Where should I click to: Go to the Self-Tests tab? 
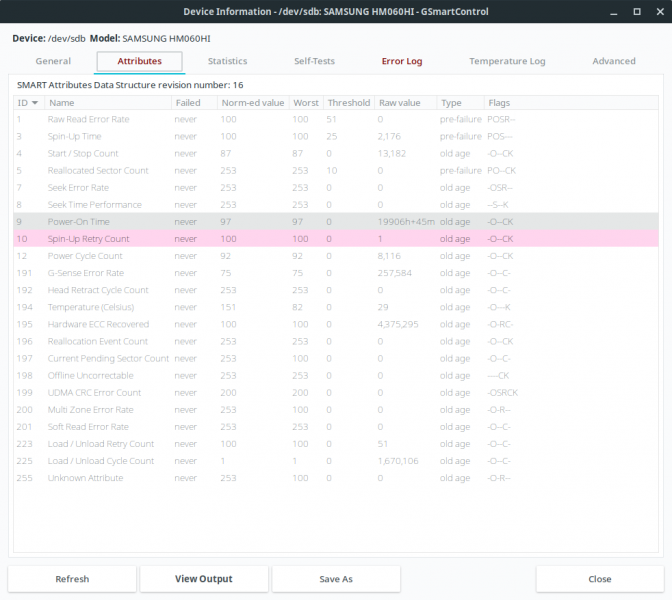[314, 61]
